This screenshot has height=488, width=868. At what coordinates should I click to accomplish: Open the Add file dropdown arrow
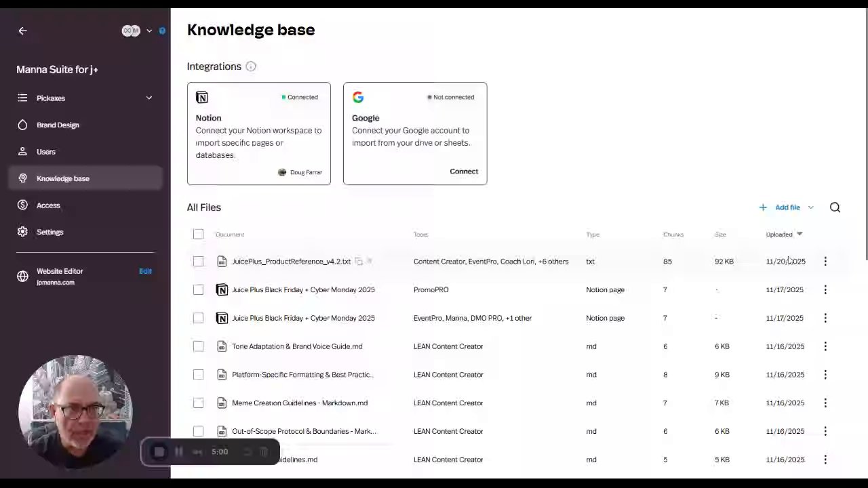point(810,207)
